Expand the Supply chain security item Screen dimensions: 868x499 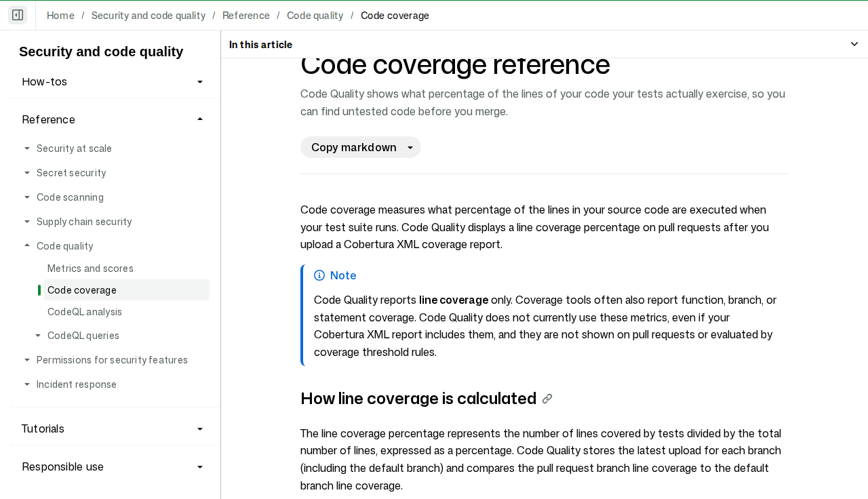(27, 222)
